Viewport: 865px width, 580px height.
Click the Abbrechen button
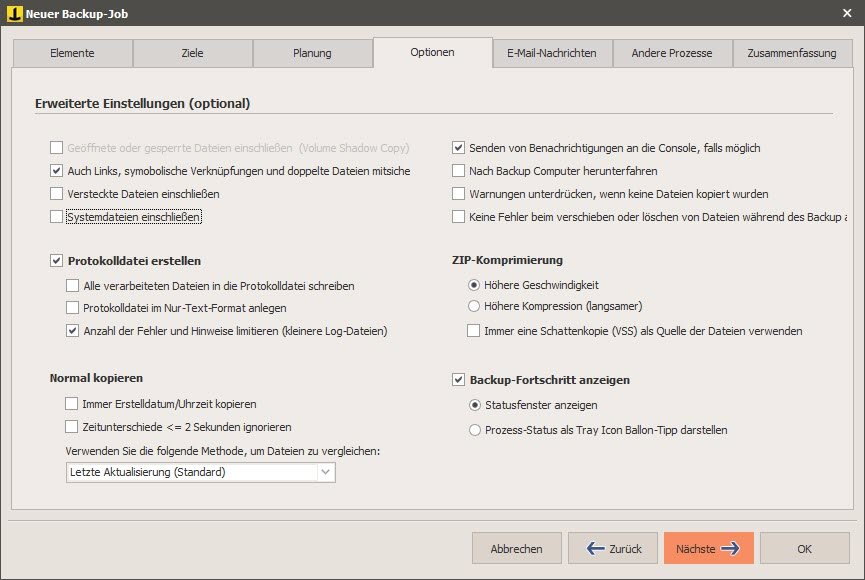tap(516, 548)
